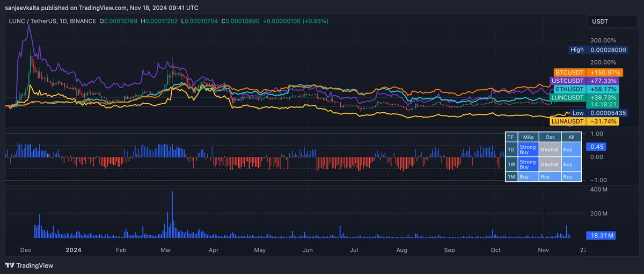
Task: Click the May label on time axis
Action: click(x=260, y=250)
